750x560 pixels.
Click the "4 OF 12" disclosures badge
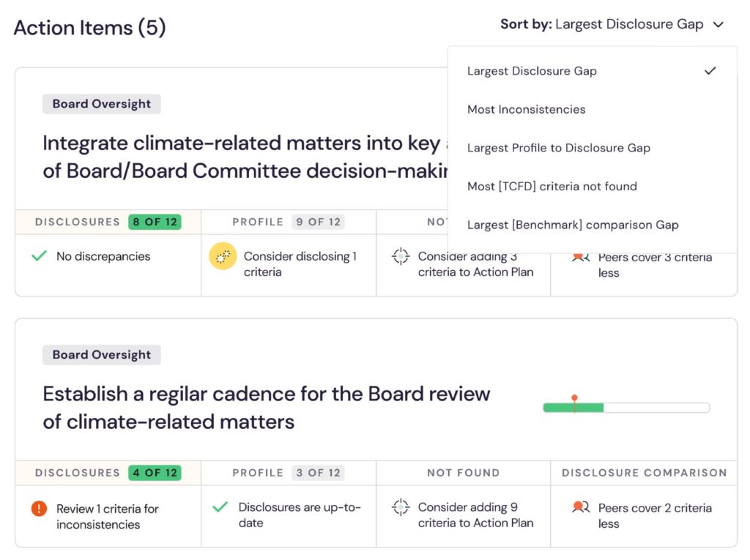(x=154, y=473)
